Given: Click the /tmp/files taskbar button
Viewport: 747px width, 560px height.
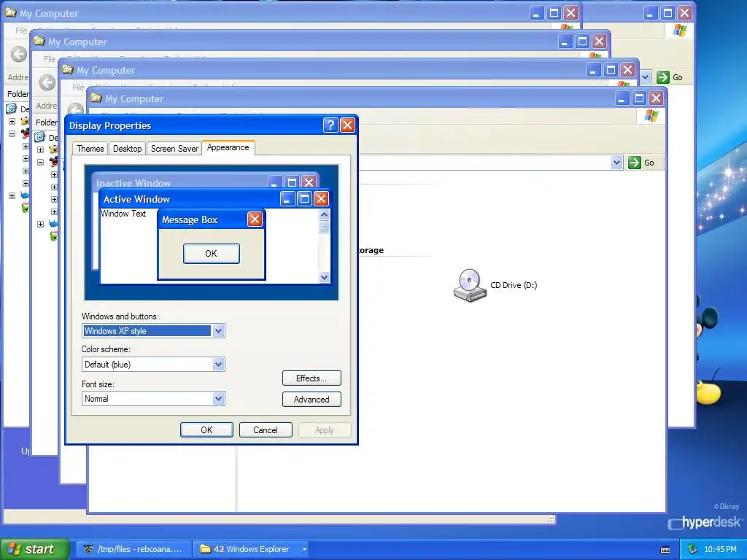Looking at the screenshot, I should click(133, 550).
